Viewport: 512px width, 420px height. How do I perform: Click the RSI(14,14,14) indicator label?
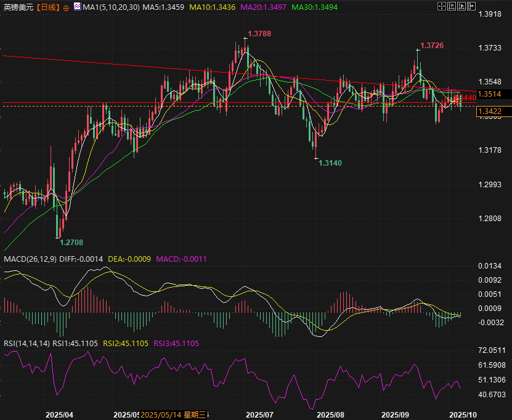[x=26, y=343]
